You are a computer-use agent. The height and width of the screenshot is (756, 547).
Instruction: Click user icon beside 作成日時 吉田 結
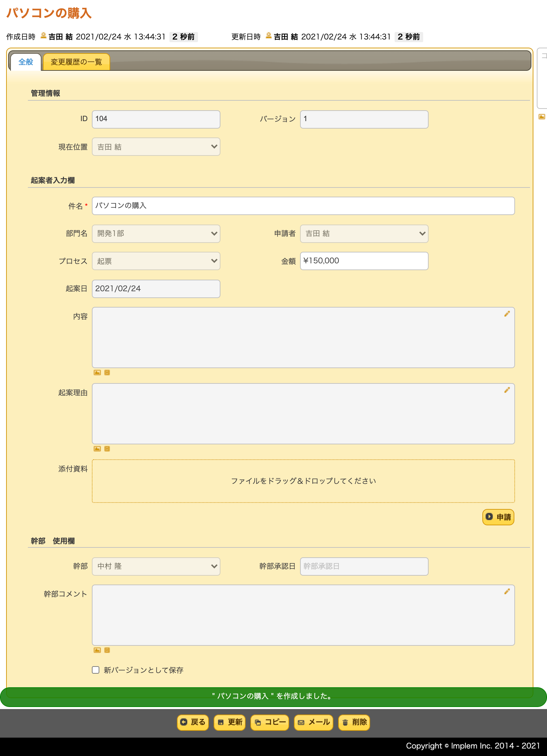pyautogui.click(x=43, y=35)
